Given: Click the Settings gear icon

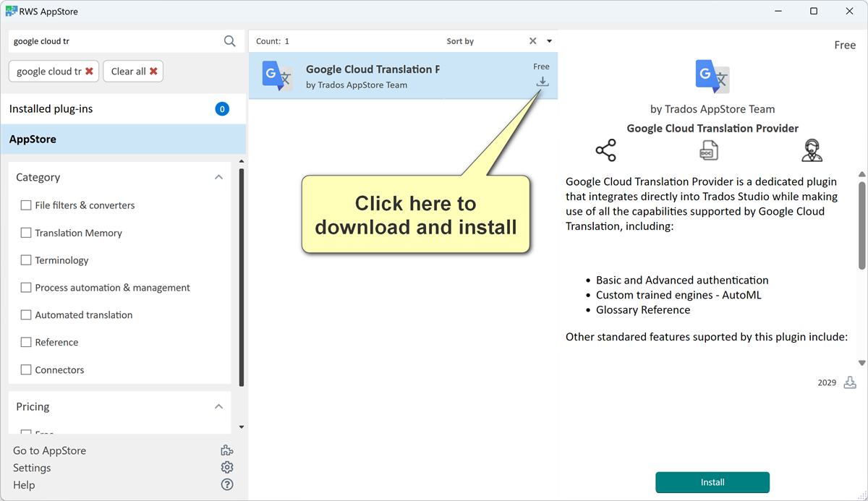Looking at the screenshot, I should click(x=226, y=467).
